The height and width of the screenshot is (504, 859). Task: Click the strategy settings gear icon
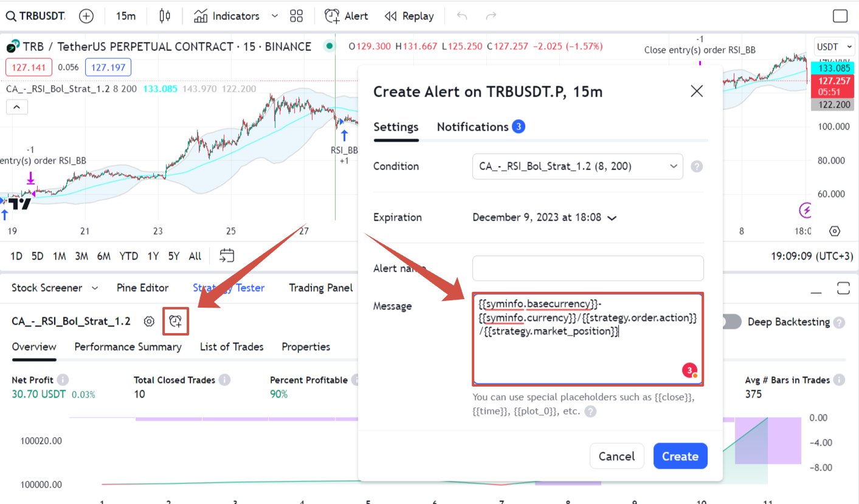pos(149,321)
